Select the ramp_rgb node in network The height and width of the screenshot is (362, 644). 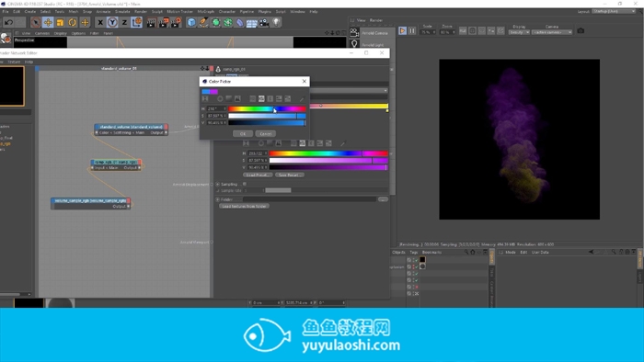pyautogui.click(x=116, y=164)
